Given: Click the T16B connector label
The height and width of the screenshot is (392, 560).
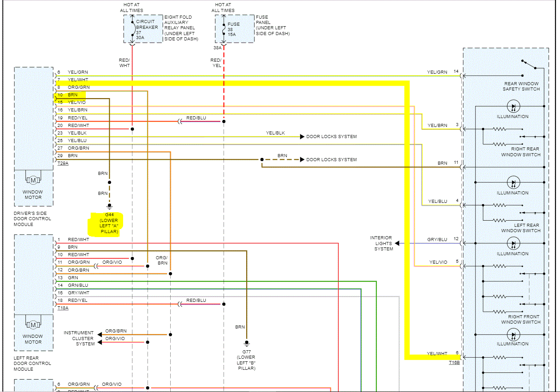Looking at the screenshot, I should pos(454,363).
